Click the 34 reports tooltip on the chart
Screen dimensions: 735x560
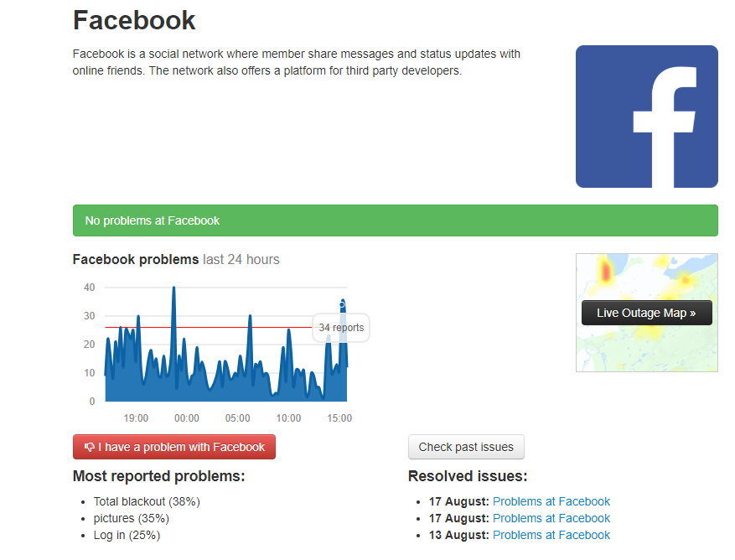pyautogui.click(x=340, y=328)
